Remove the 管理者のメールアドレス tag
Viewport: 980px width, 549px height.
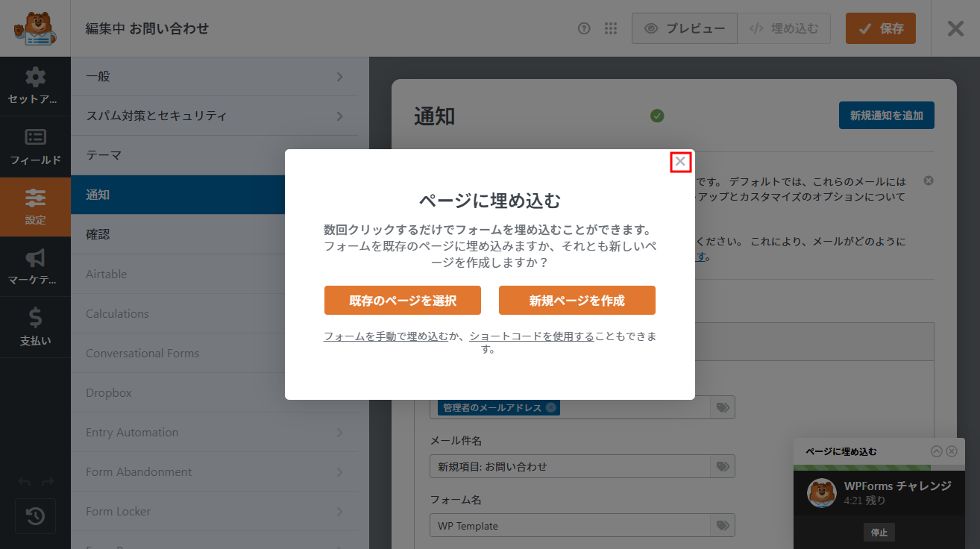pyautogui.click(x=550, y=407)
